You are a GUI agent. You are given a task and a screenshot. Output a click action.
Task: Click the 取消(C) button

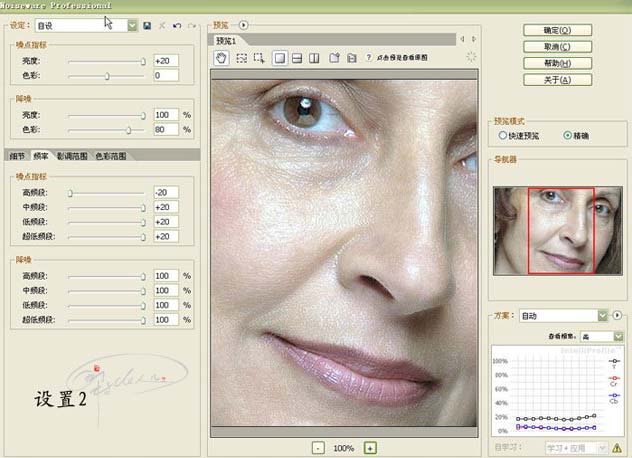tap(556, 46)
